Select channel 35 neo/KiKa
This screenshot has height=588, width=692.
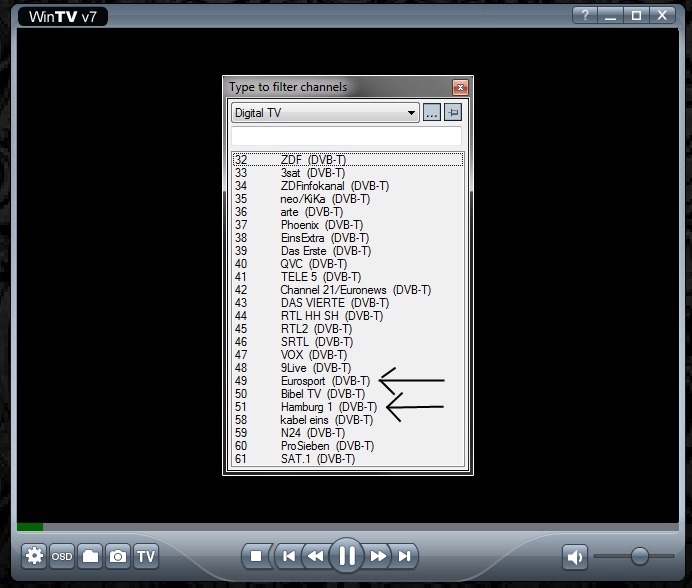[348, 199]
